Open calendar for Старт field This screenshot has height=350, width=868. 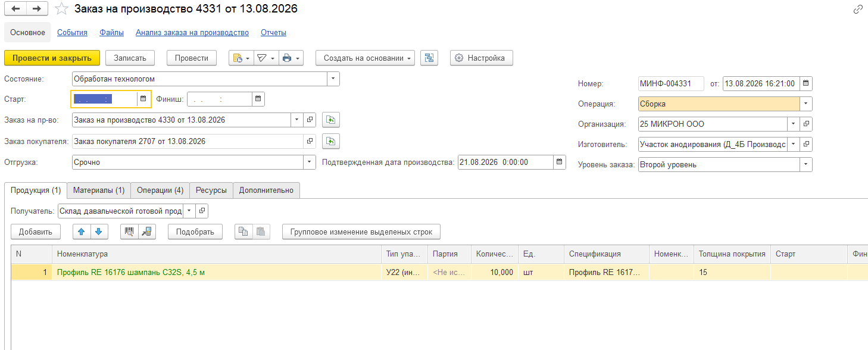pos(143,99)
